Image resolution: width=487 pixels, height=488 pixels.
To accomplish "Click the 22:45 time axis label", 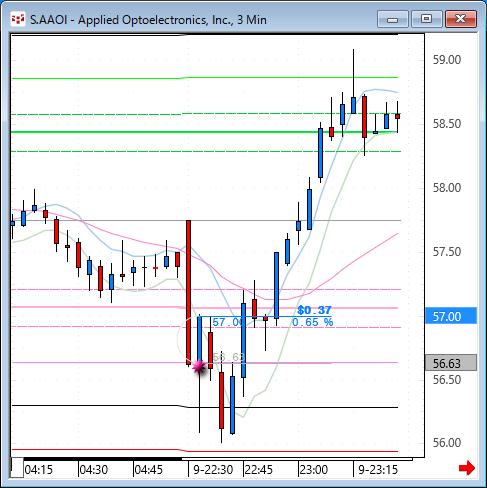I will pos(259,470).
